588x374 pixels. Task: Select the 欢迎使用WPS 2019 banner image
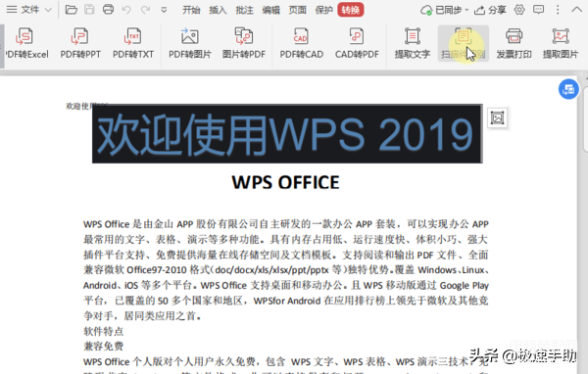pos(287,134)
